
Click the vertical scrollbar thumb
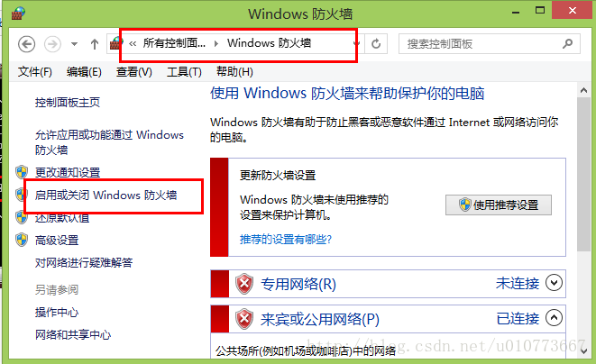[x=583, y=174]
